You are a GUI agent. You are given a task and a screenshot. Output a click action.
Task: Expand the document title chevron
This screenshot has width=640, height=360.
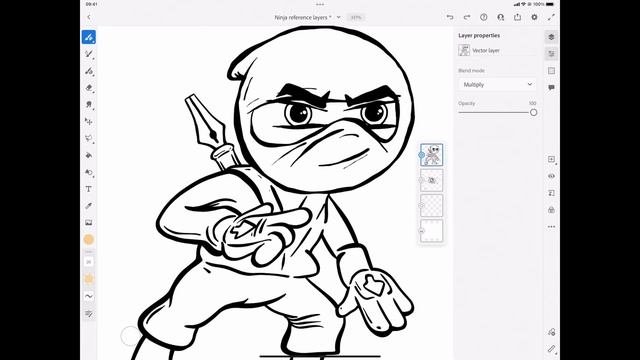click(339, 17)
